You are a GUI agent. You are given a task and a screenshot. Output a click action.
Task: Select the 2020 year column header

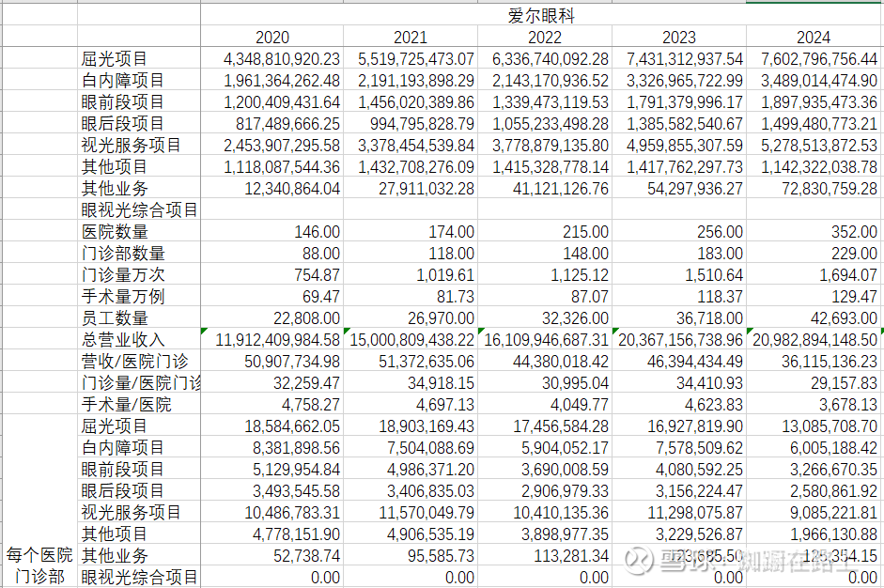coord(271,37)
